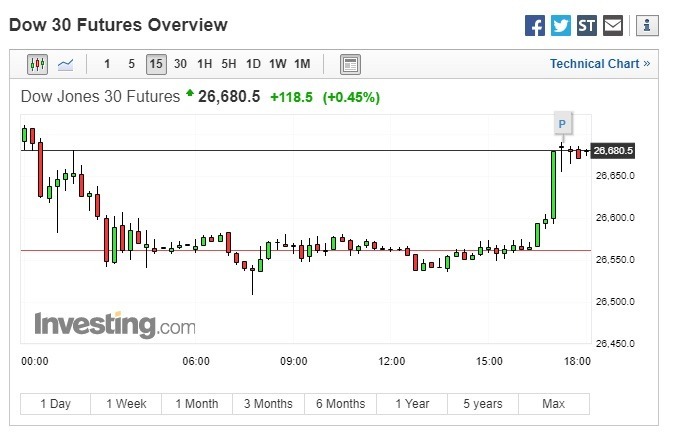Open the Technical Chart link

pyautogui.click(x=600, y=64)
